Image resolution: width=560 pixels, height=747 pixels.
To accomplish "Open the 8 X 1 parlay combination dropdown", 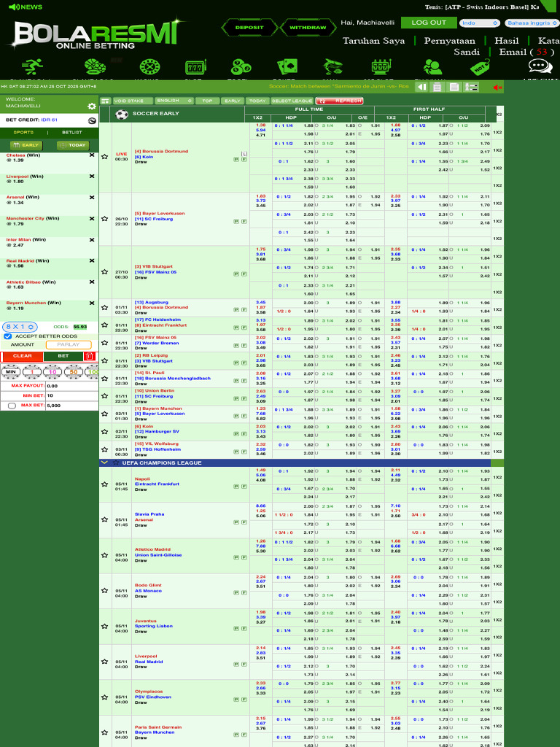I will coord(20,327).
